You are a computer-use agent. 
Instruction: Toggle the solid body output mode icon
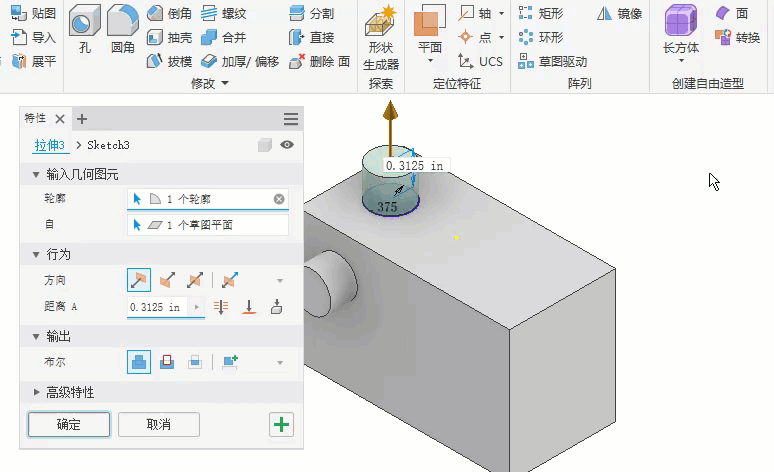pyautogui.click(x=265, y=145)
